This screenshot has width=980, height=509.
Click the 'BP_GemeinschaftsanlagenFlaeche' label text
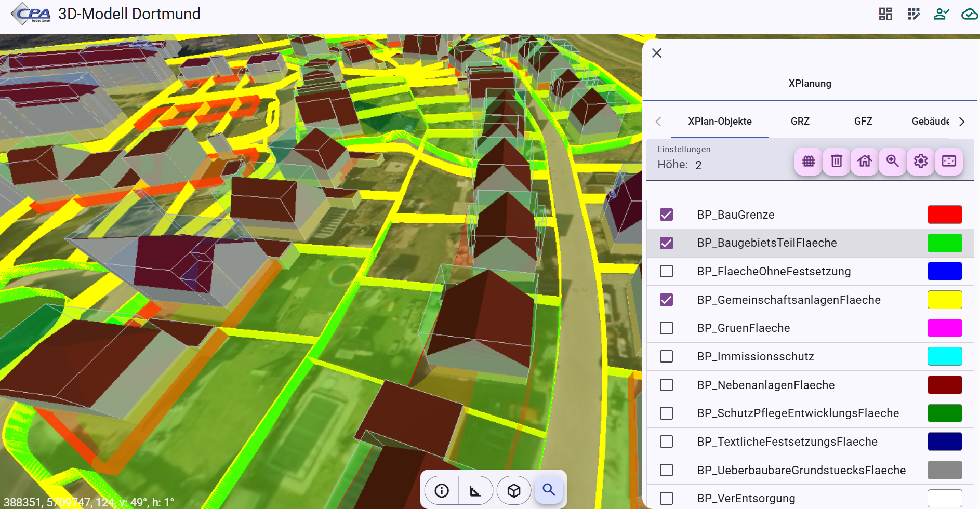click(x=789, y=300)
